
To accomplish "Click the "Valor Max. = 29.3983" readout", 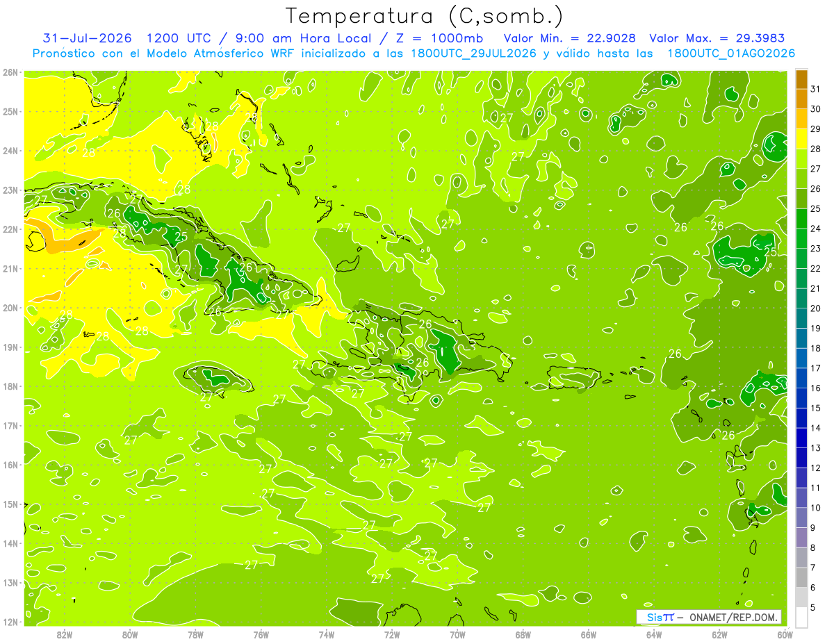I will [x=717, y=38].
